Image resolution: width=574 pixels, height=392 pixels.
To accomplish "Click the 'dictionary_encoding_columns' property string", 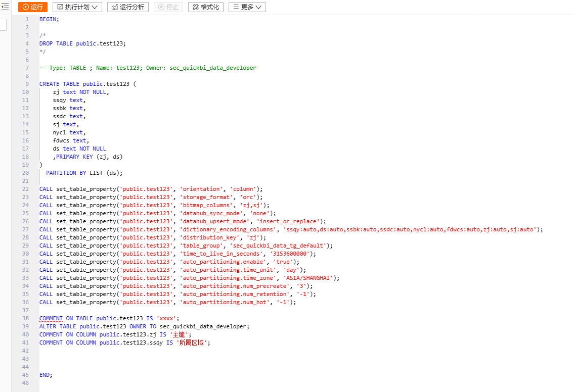I will pos(228,229).
